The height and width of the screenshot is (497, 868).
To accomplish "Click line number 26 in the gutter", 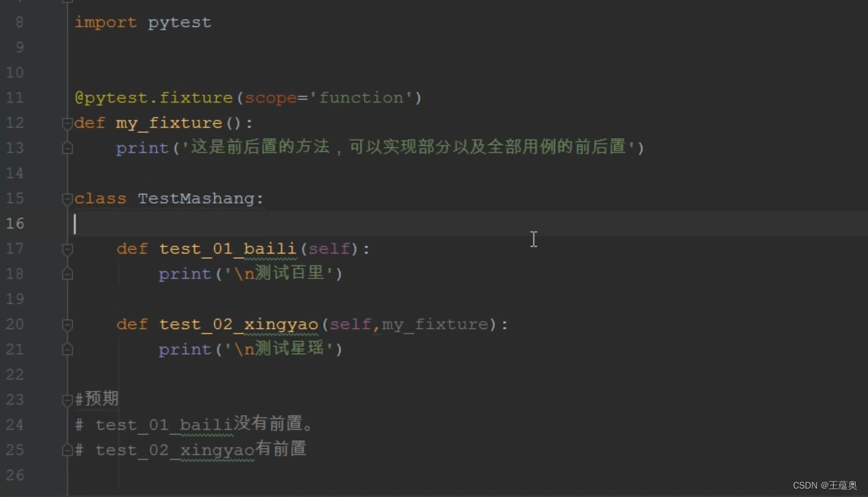I will 15,475.
